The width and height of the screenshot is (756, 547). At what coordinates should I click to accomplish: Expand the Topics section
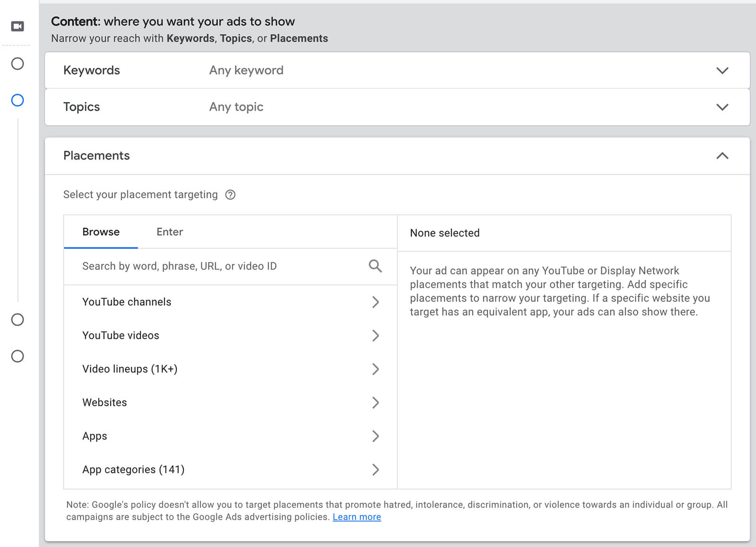pyautogui.click(x=722, y=107)
